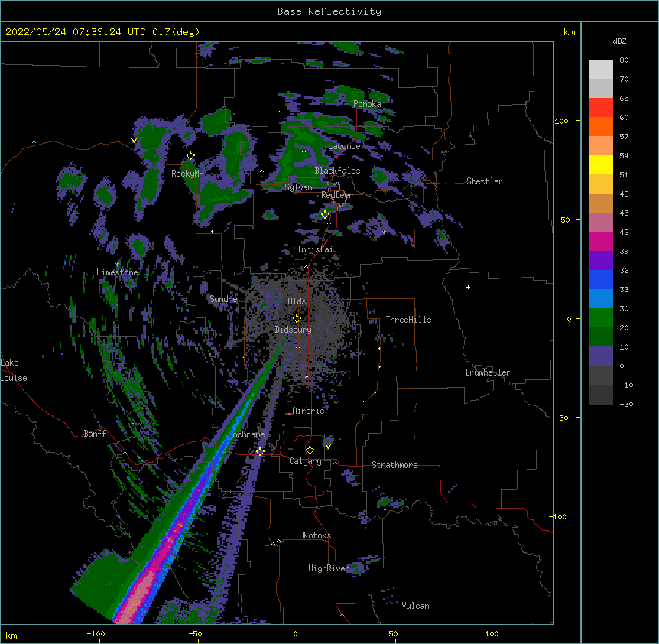Click the Sylvan label
Image resolution: width=659 pixels, height=644 pixels.
pos(298,187)
